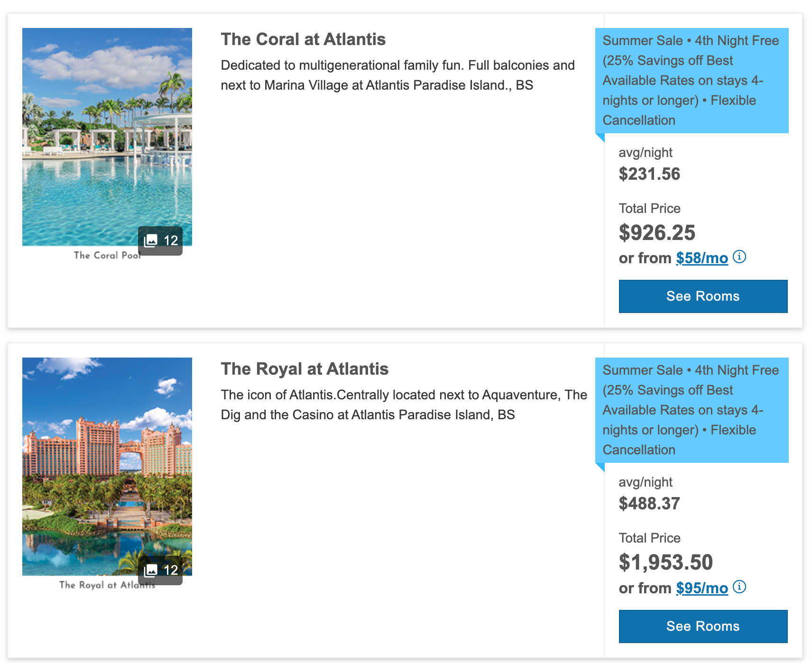The image size is (812, 663).
Task: Open the $58/mo financing link
Action: 701,258
